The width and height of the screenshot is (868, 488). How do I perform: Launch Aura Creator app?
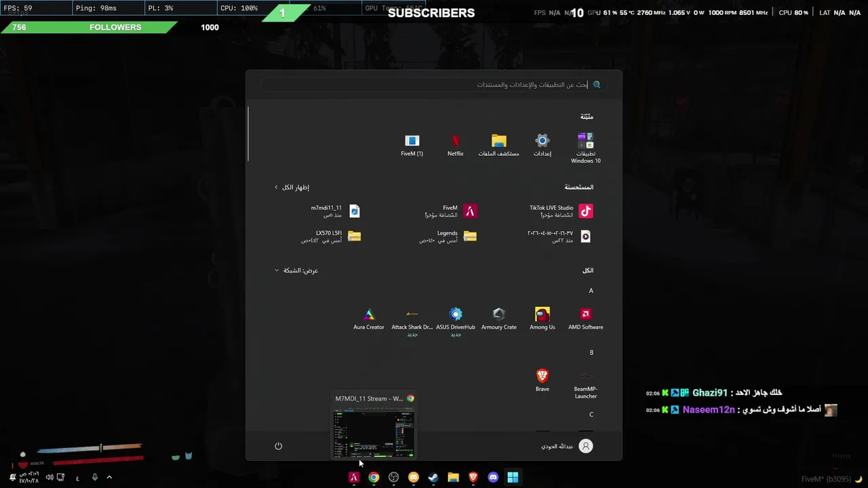click(x=369, y=319)
